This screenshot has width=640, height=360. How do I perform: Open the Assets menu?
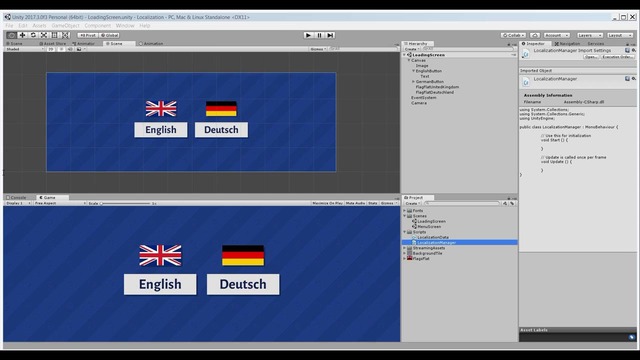pos(39,25)
